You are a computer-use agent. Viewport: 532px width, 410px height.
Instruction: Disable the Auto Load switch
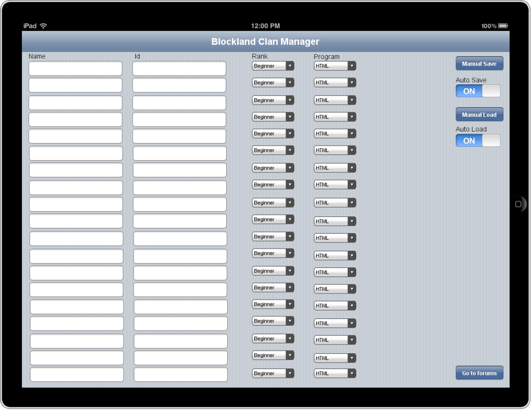coord(478,140)
